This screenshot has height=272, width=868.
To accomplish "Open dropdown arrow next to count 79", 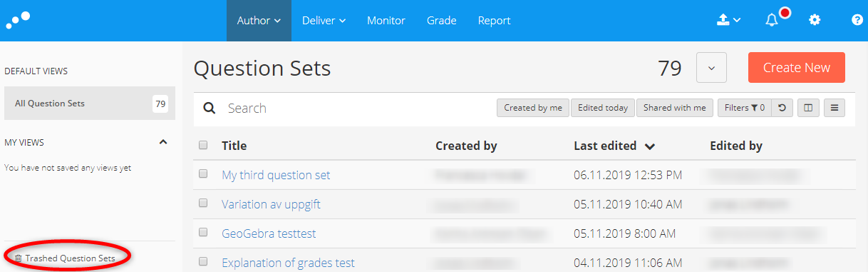I will click(711, 68).
